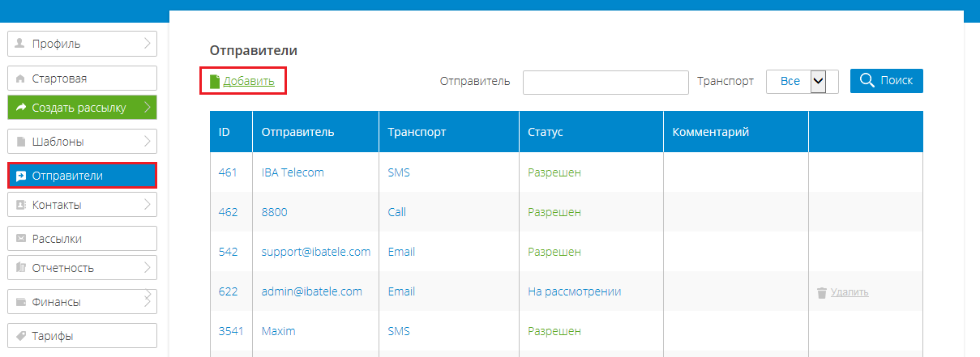Click the Добавить link

(249, 81)
